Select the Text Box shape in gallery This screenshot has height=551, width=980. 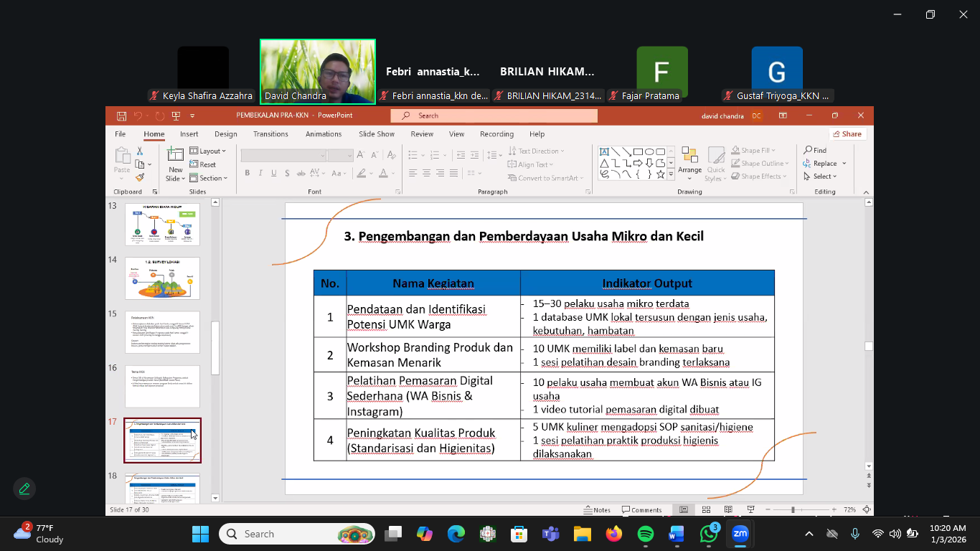604,151
